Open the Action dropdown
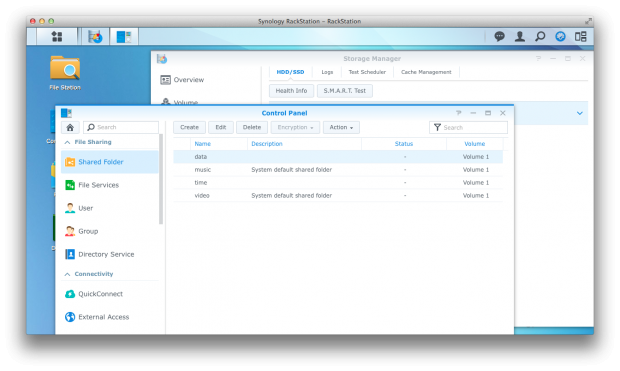Screen dimensions: 620x371 (x=341, y=127)
